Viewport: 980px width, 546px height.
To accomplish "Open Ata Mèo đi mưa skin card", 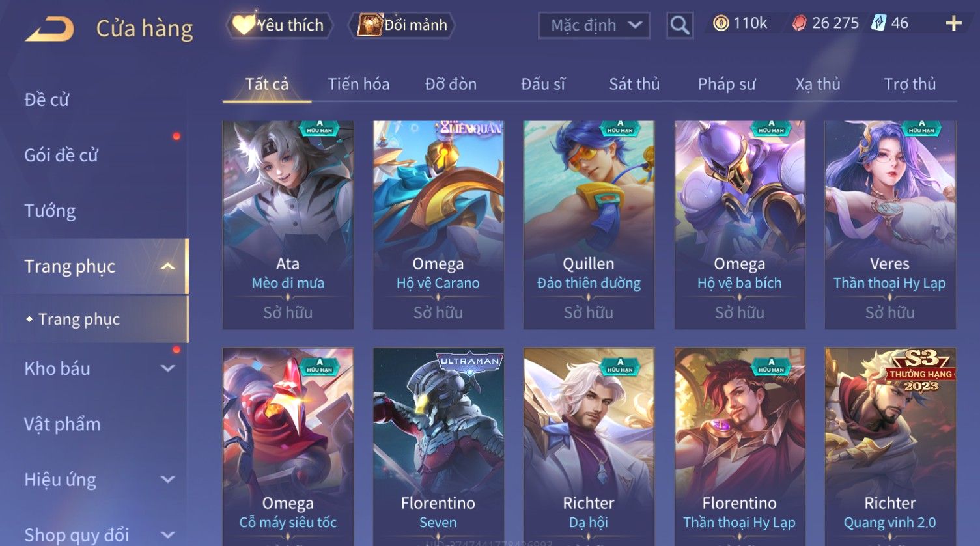I will pyautogui.click(x=288, y=225).
